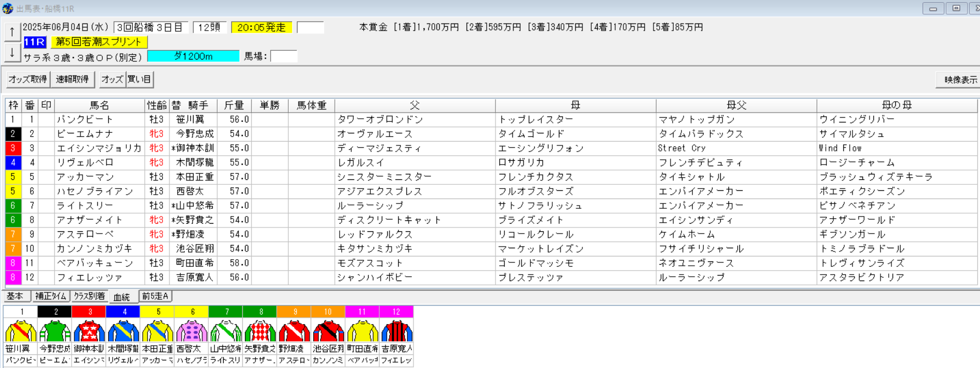The height and width of the screenshot is (368, 980).
Task: Click sire ディーマジェスティ
Action: pyautogui.click(x=379, y=148)
